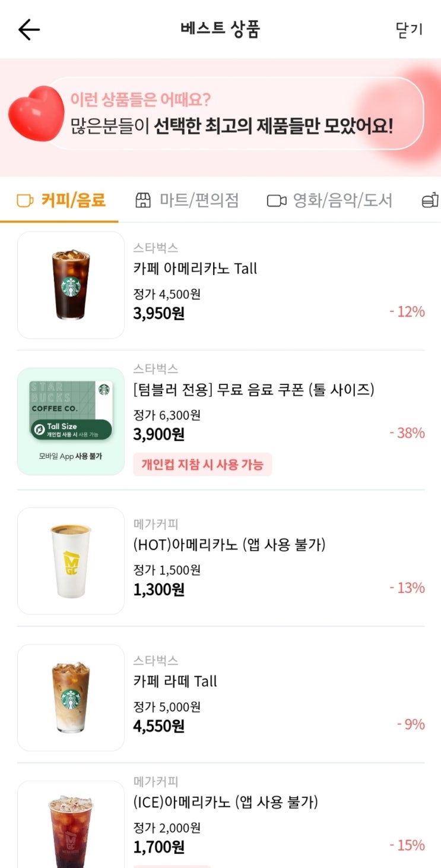Open the Mega Coffee hot Americano cup image
441x868 pixels.
[71, 561]
